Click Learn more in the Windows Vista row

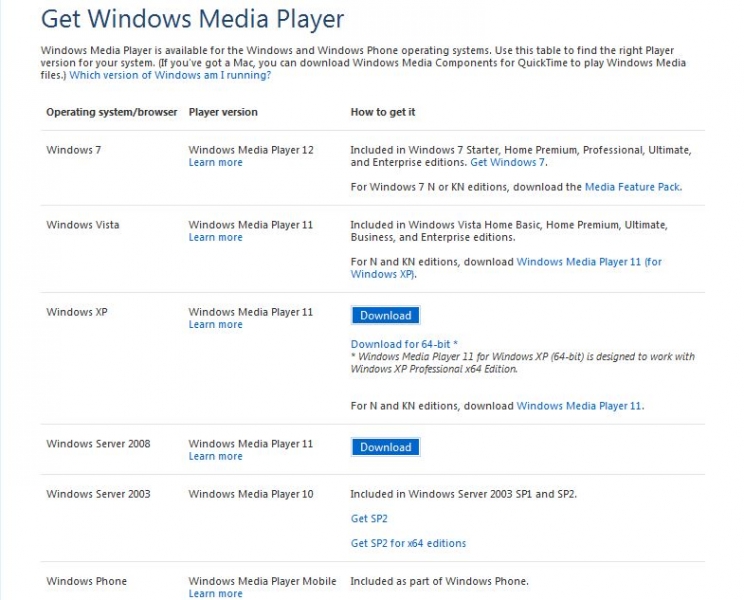215,238
